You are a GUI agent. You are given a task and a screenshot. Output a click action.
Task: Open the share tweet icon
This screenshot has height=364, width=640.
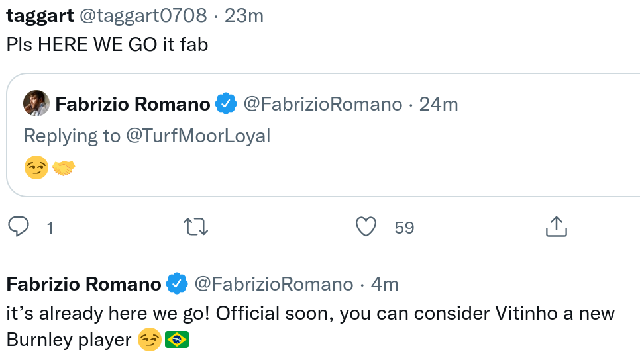click(556, 227)
